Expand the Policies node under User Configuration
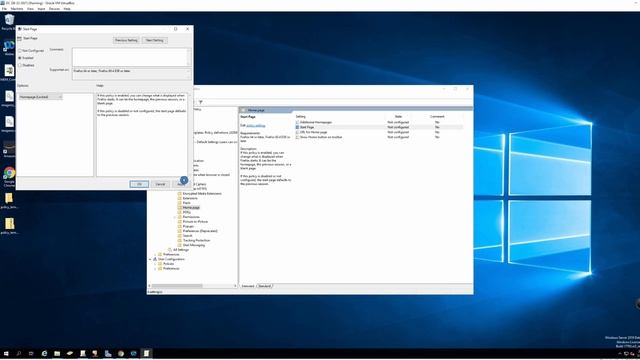The height and width of the screenshot is (360, 640). (x=156, y=264)
